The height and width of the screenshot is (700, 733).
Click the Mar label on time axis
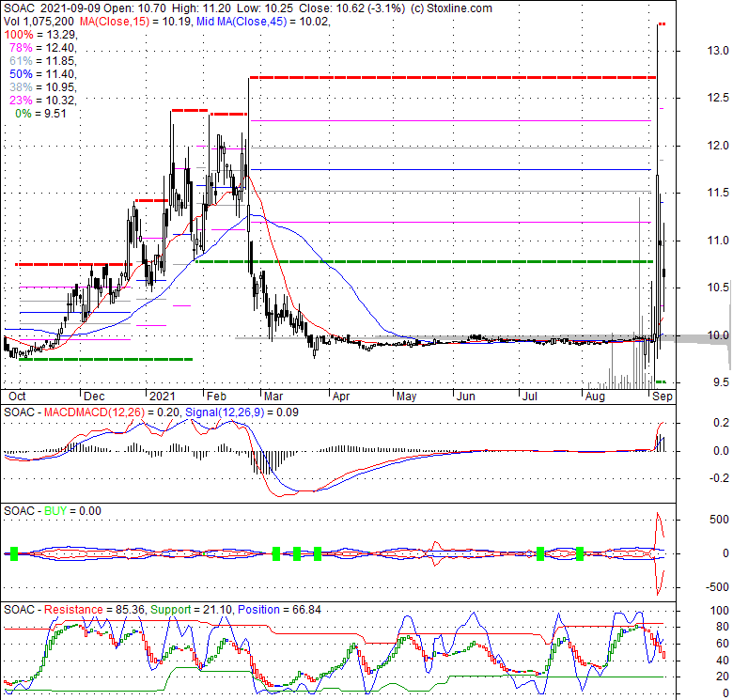click(273, 397)
